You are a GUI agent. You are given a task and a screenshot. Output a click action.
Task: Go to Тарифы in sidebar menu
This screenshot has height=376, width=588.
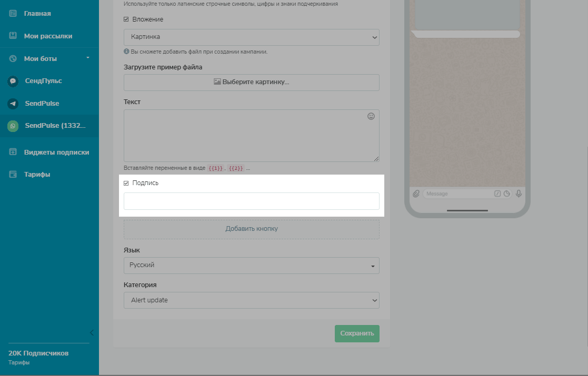click(x=37, y=175)
